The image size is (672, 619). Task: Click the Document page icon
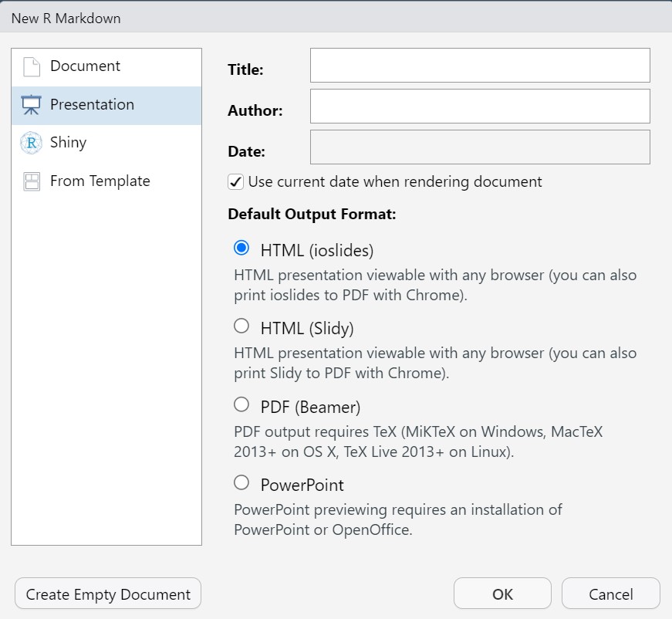point(32,67)
